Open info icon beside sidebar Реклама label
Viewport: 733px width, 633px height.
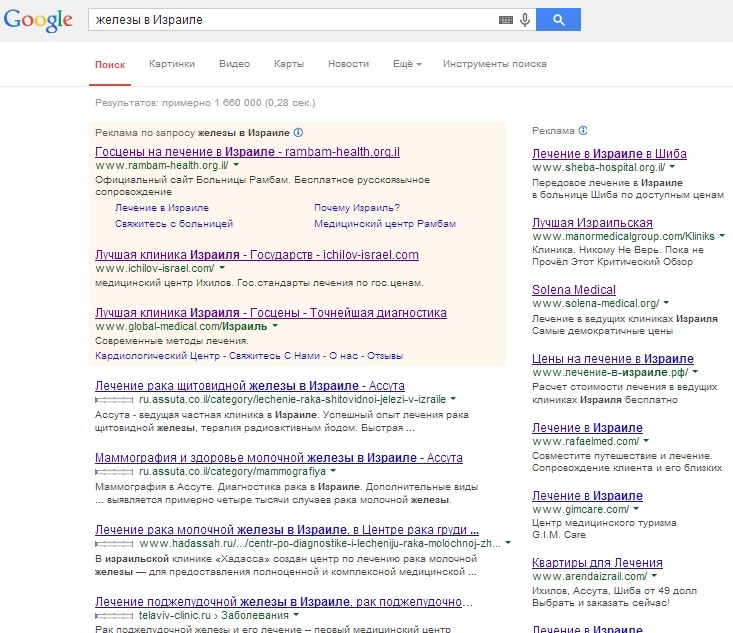pos(583,130)
